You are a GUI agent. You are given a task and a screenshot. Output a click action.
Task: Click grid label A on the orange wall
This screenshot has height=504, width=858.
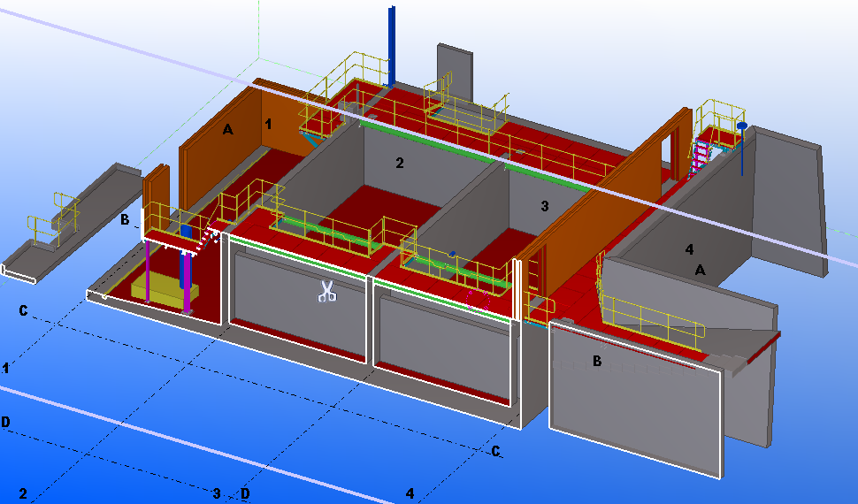(x=227, y=130)
